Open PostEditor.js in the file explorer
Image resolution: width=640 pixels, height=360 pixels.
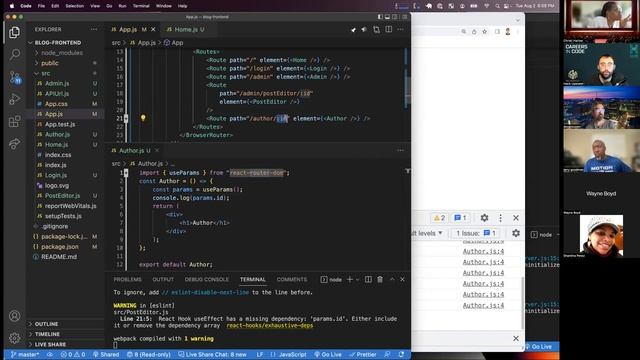point(62,196)
